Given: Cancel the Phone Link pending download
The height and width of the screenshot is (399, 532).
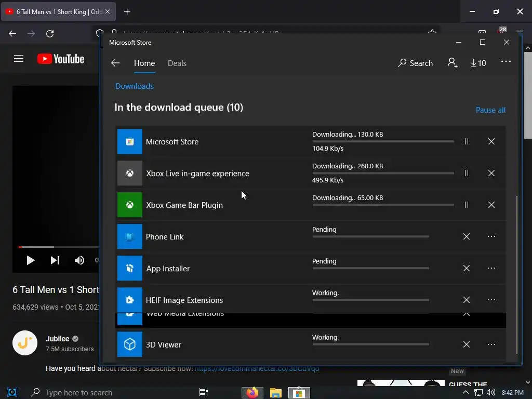Looking at the screenshot, I should (x=467, y=236).
